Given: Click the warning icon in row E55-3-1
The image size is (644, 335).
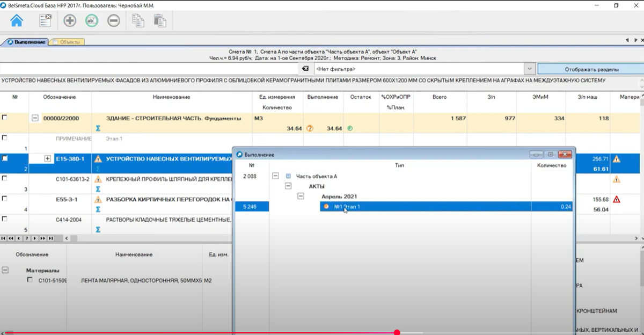Looking at the screenshot, I should (98, 199).
